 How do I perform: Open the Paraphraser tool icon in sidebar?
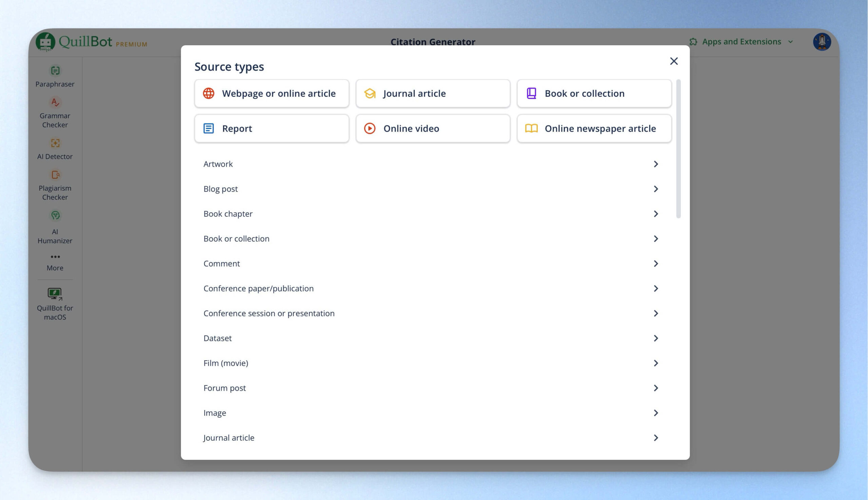pos(55,71)
